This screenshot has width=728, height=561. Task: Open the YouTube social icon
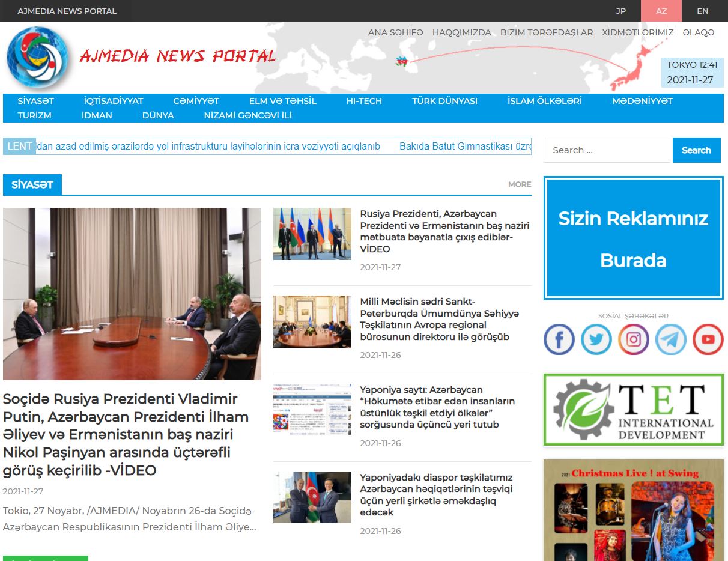pos(708,339)
